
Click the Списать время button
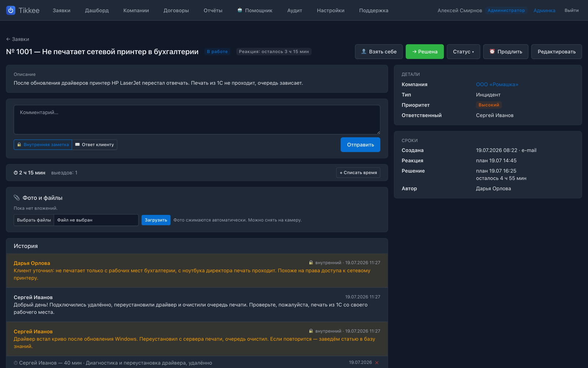coord(358,173)
